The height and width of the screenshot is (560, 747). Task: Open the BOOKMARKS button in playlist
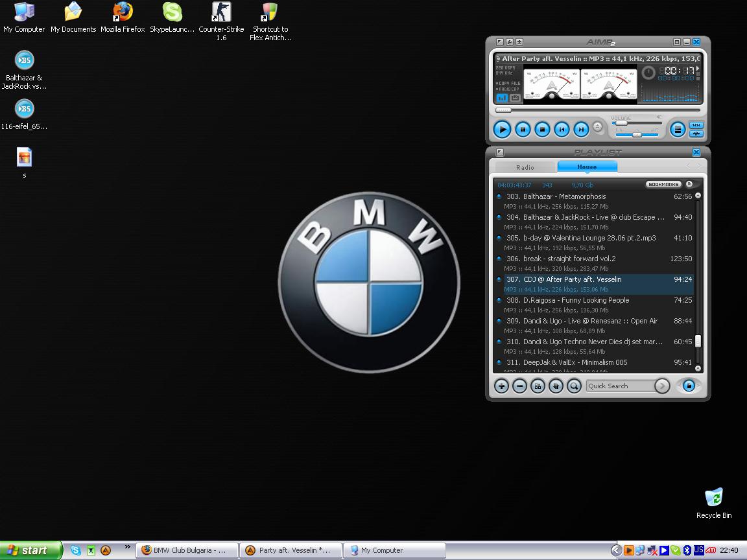pos(663,184)
